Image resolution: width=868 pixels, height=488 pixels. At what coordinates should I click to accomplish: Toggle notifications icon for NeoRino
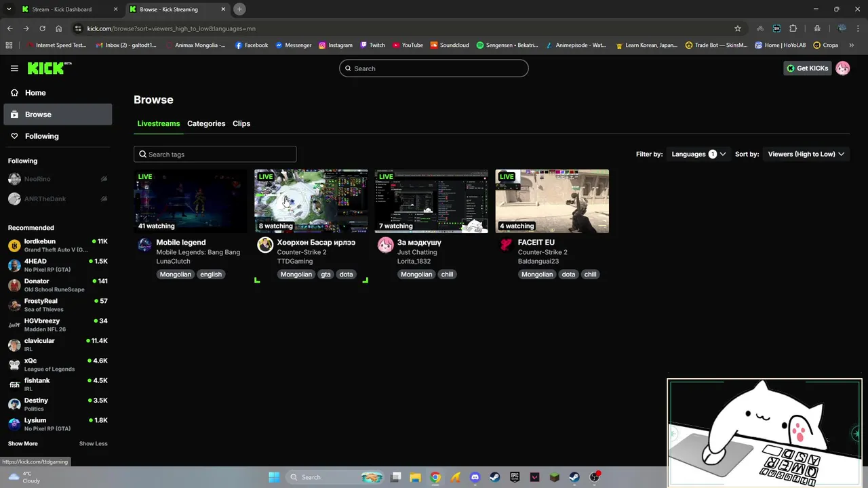[104, 179]
